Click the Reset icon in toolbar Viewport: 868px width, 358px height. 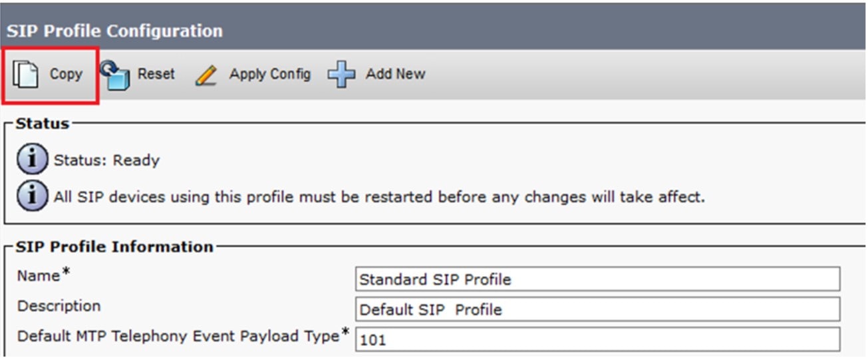(x=116, y=74)
